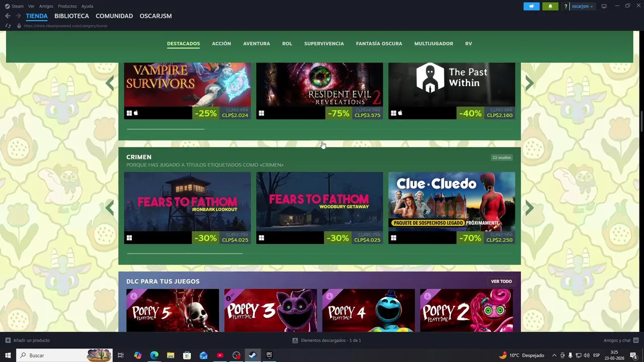Click the 22 ocultos badge
Image resolution: width=644 pixels, height=362 pixels.
pyautogui.click(x=502, y=158)
